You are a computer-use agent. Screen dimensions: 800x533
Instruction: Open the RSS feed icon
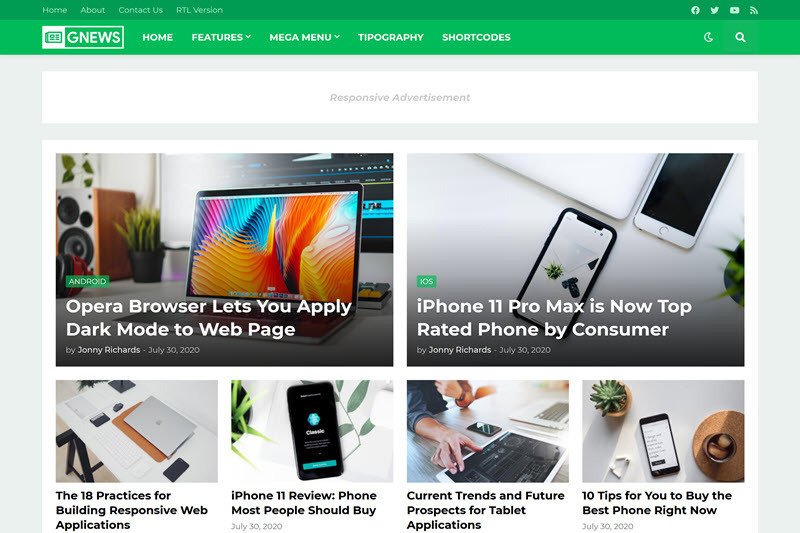(x=754, y=10)
